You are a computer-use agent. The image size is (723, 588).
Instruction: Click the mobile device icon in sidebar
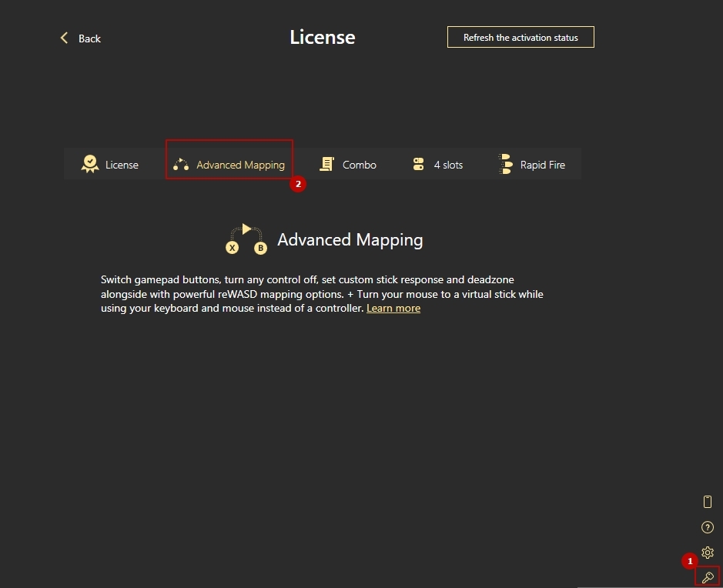(708, 502)
